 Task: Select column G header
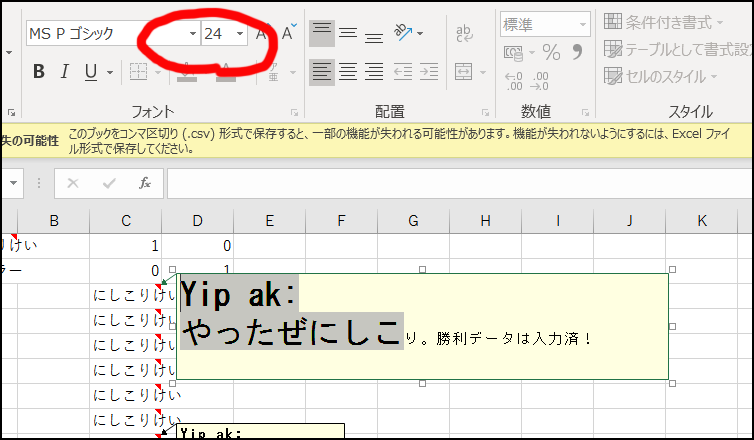point(414,221)
